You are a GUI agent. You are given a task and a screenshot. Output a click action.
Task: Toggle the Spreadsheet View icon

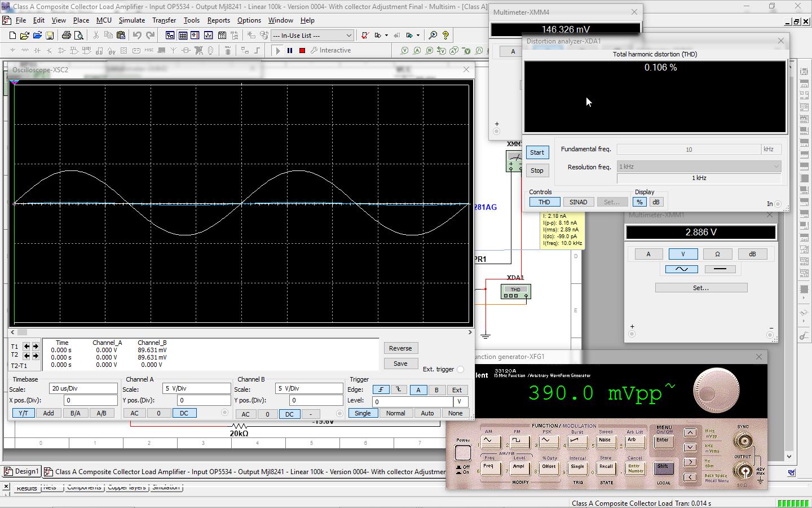pyautogui.click(x=183, y=35)
